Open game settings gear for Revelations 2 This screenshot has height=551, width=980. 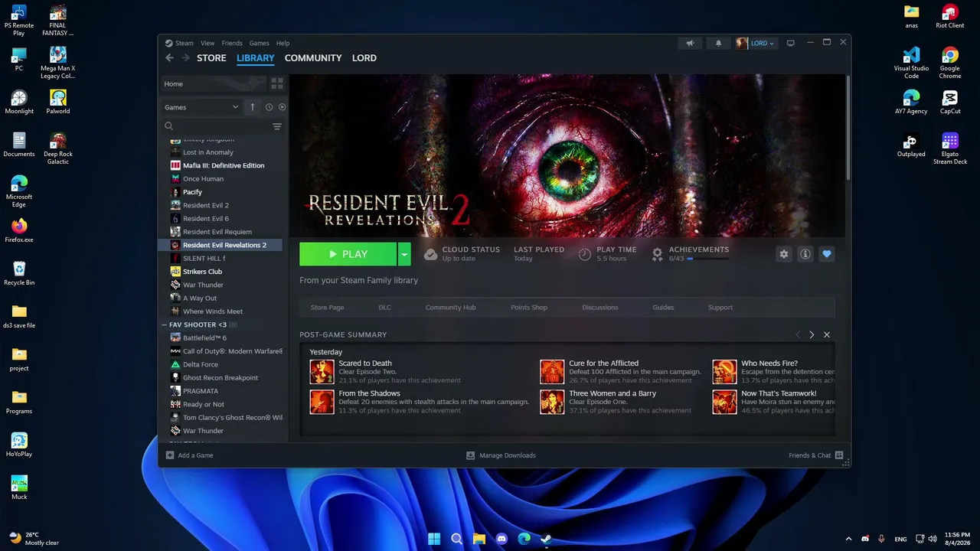[x=783, y=254]
